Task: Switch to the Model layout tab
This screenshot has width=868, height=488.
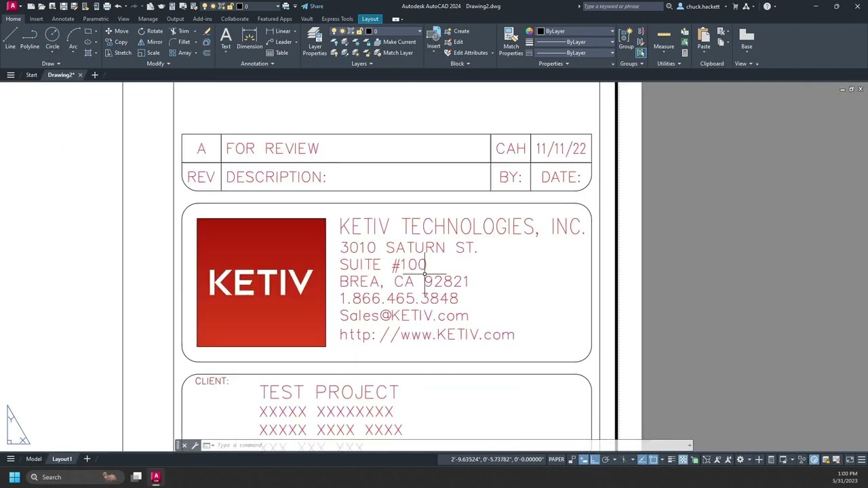Action: (33, 459)
